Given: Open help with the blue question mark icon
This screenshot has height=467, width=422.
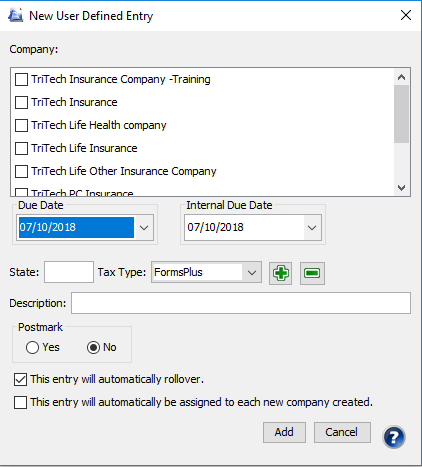Looking at the screenshot, I should pyautogui.click(x=394, y=437).
